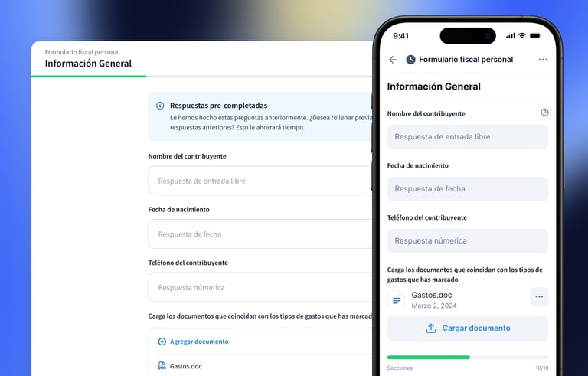Focus desktop Nombre del contribuyente input field
This screenshot has height=376, width=588.
pyautogui.click(x=260, y=181)
